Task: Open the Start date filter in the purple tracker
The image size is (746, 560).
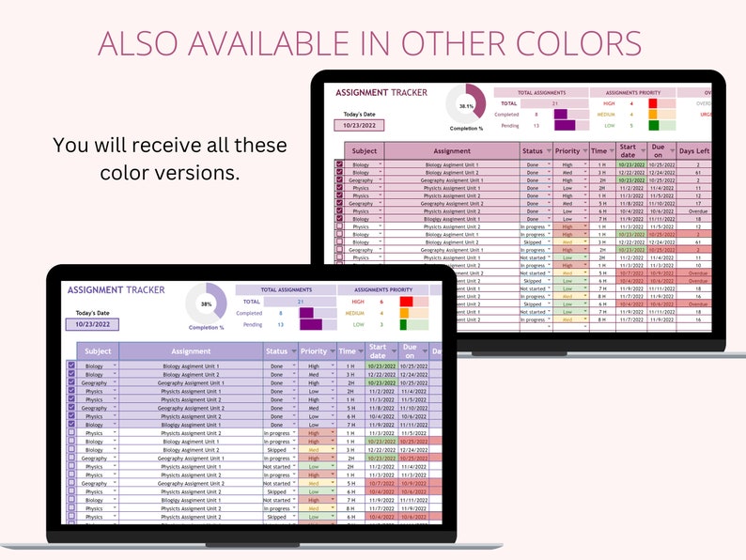Action: pos(395,351)
